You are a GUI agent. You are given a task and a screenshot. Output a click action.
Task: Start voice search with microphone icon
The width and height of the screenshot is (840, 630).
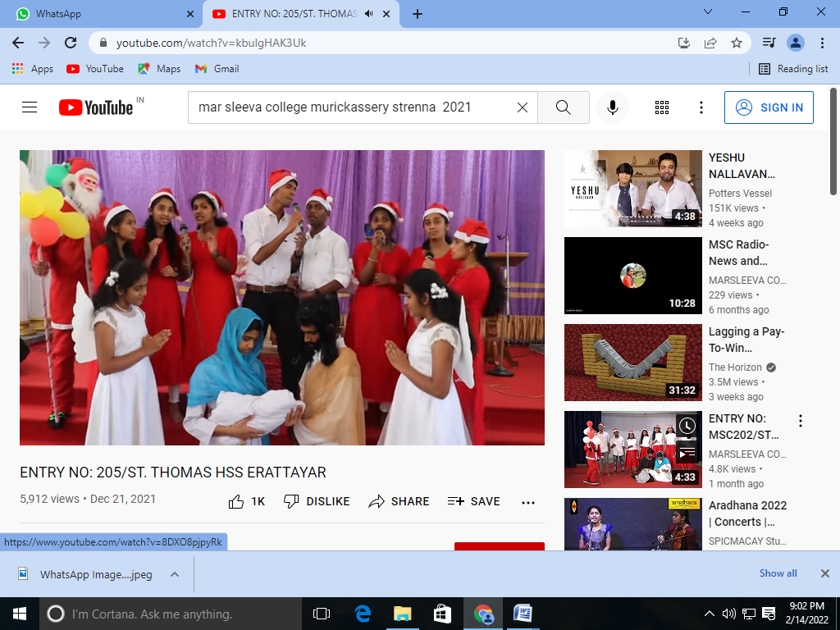(612, 107)
